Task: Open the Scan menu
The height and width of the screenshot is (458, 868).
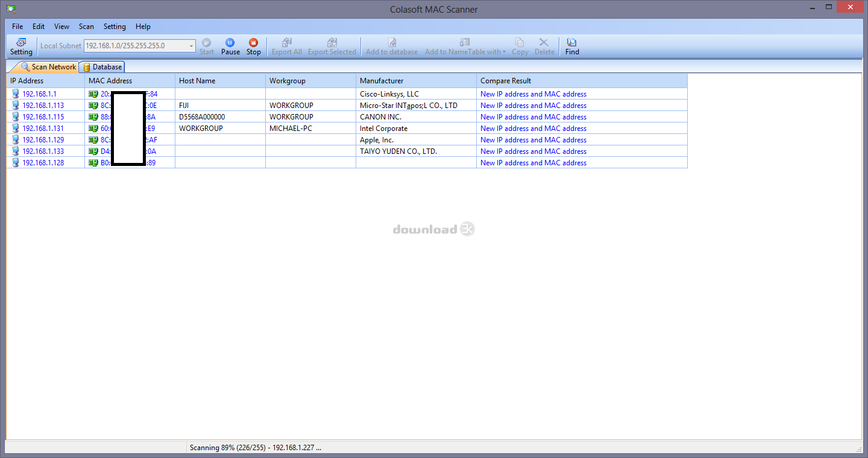Action: 86,27
